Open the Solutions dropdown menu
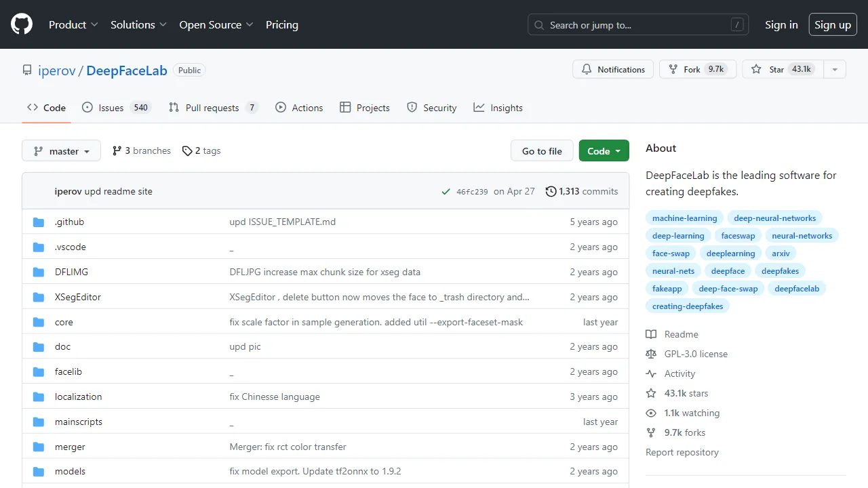 pos(138,24)
